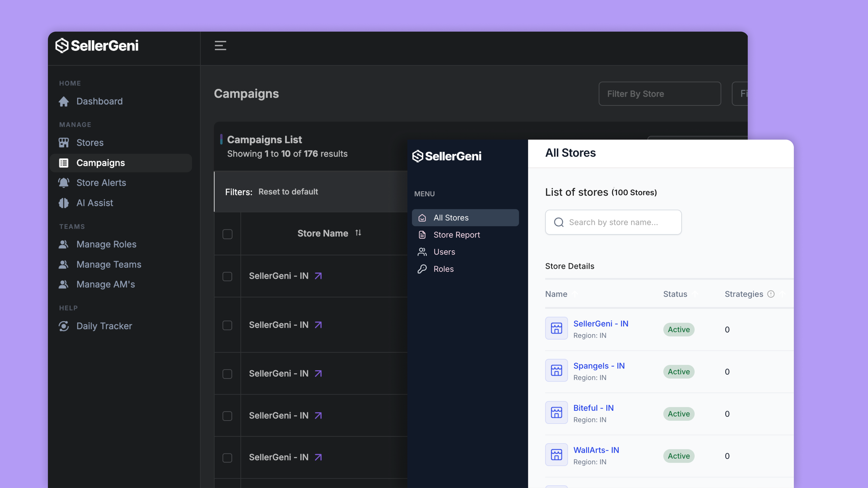This screenshot has height=488, width=868.
Task: Click the Active badge for Spangels - IN
Action: coord(679,372)
